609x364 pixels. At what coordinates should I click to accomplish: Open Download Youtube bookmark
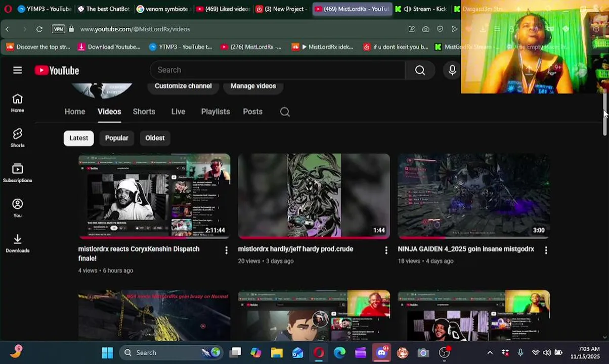[109, 47]
